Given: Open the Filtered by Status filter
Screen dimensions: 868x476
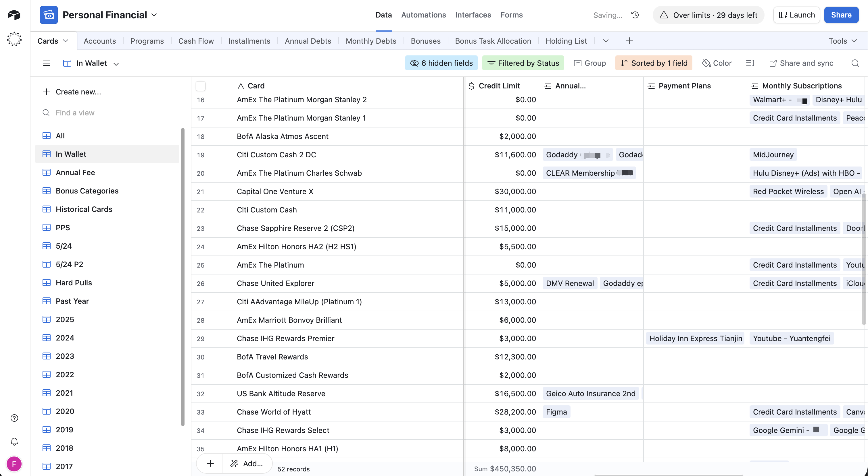Looking at the screenshot, I should coord(523,63).
